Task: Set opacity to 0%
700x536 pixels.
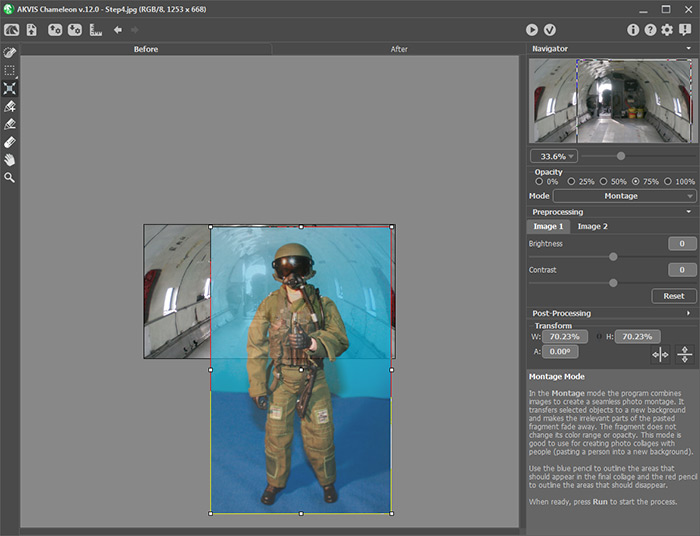Action: coord(539,181)
